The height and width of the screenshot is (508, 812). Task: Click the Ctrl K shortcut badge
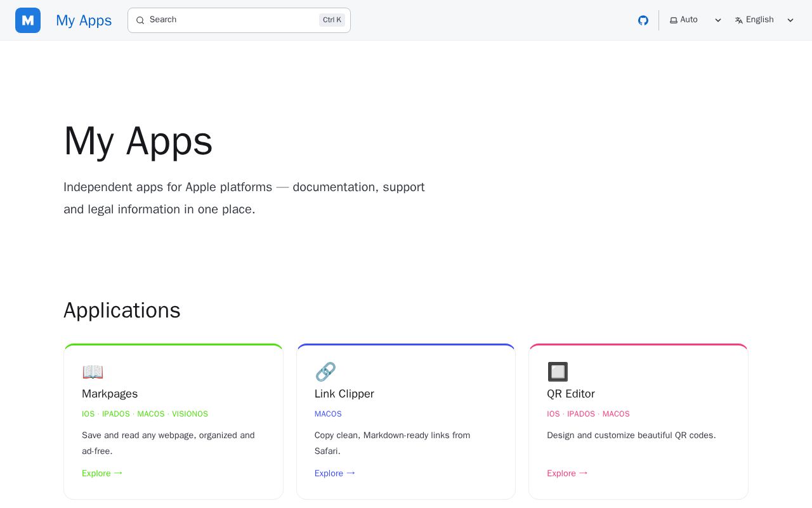[332, 20]
